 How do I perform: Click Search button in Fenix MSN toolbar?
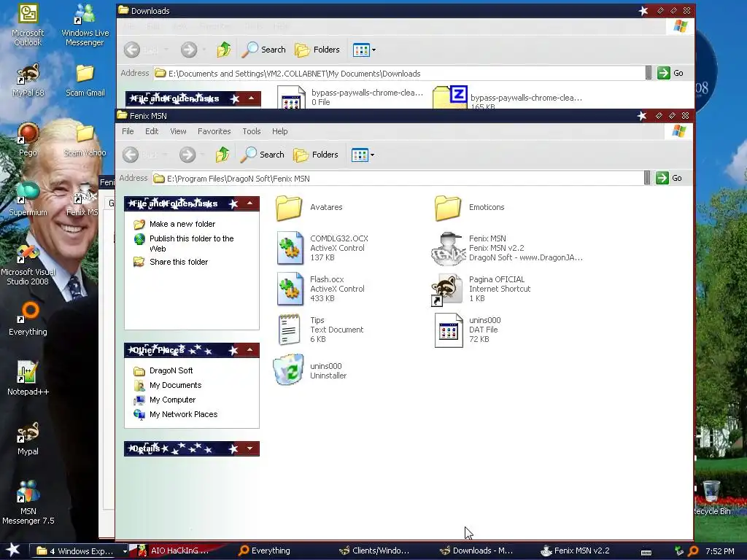(263, 155)
